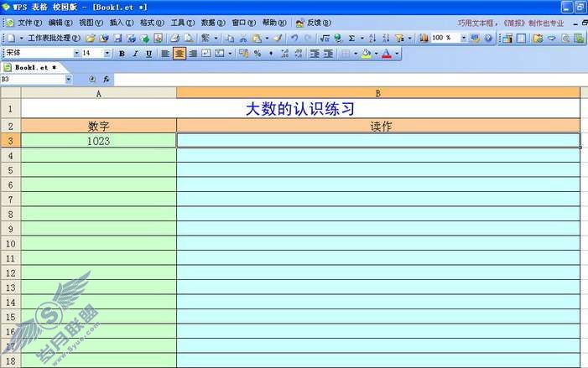This screenshot has height=368, width=588.
Task: Click the 巧用文本框 tip link
Action: (x=510, y=23)
